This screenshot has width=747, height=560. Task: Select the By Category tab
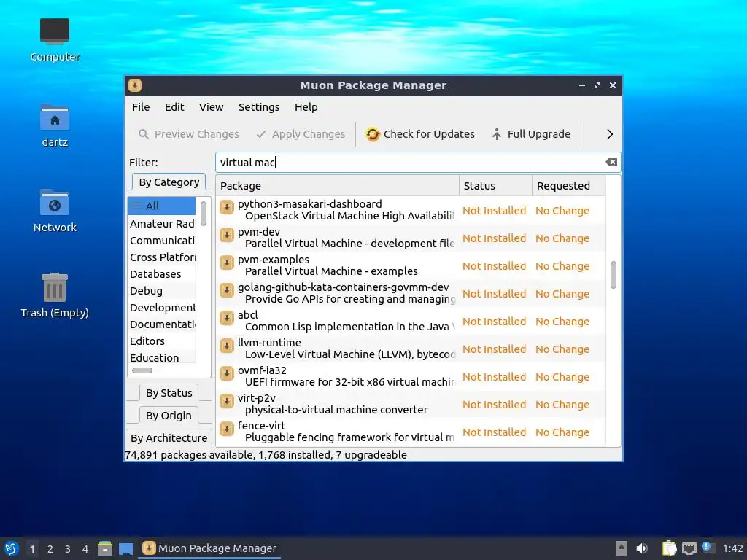point(169,182)
